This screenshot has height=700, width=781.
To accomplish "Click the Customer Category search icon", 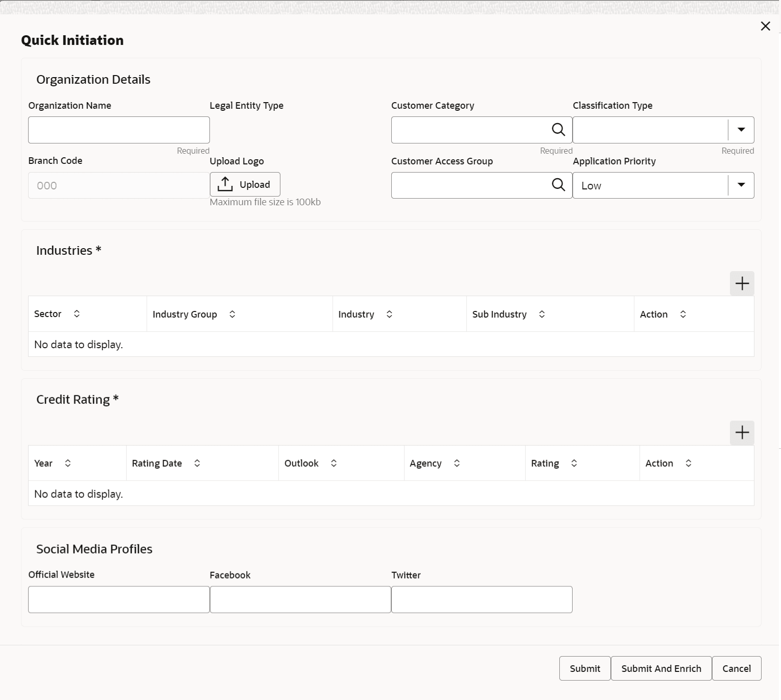I will point(558,130).
